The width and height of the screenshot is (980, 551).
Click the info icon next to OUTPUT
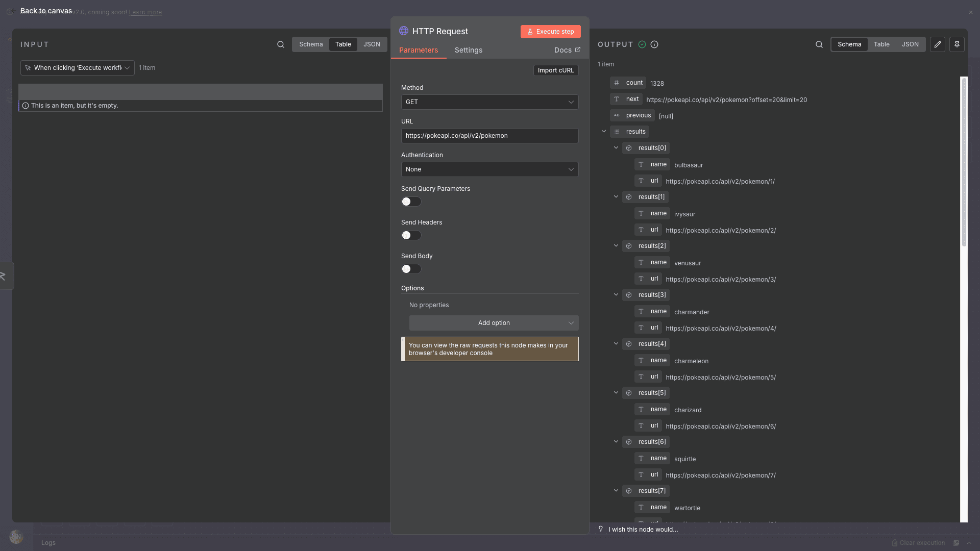point(654,44)
